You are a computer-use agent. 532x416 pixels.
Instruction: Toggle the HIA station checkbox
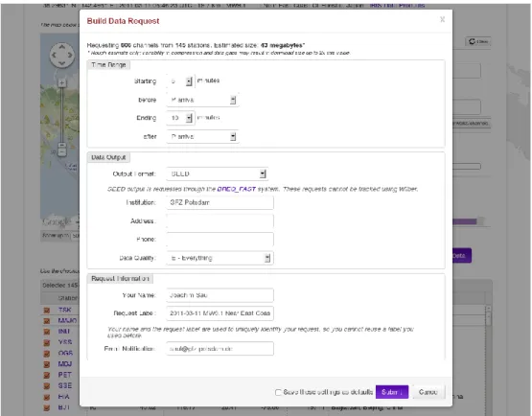tap(47, 397)
